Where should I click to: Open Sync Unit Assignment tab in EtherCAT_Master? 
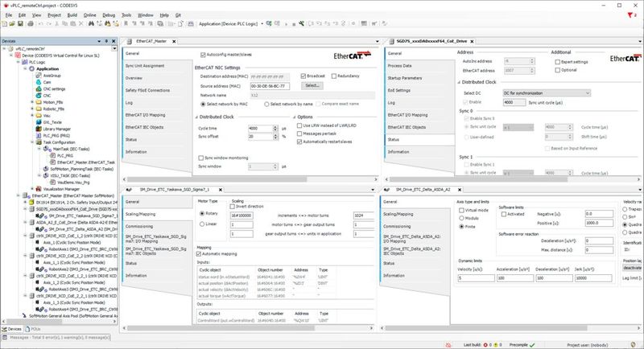[x=145, y=66]
